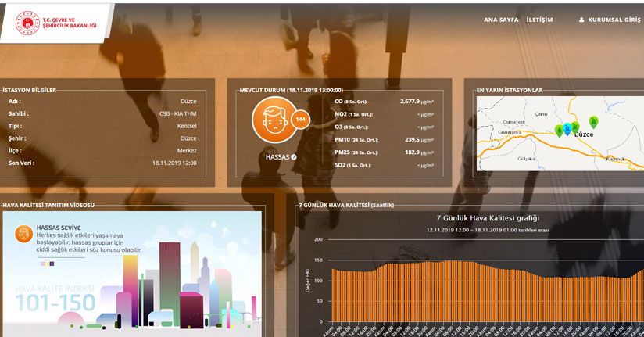Open the ANA SAYFA menu item
Viewport: 644px width, 337px height.
[x=501, y=20]
